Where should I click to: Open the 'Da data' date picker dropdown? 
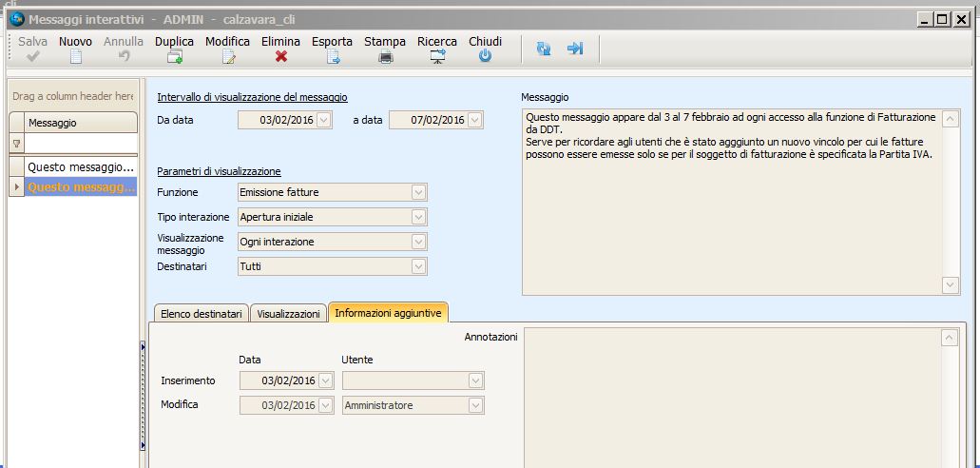click(x=324, y=120)
